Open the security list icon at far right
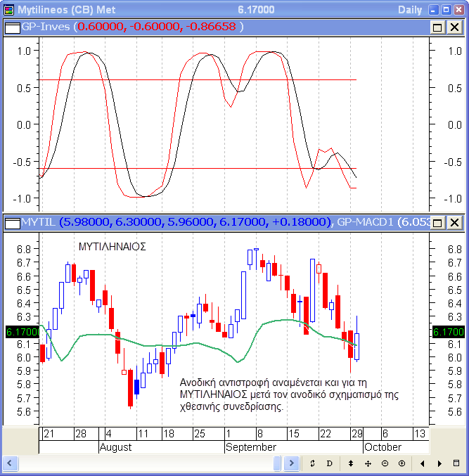Screen dimensions: 469x476 (x=456, y=464)
